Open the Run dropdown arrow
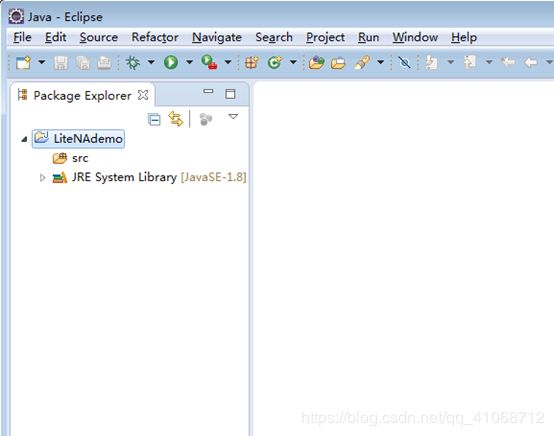This screenshot has height=436, width=554. [x=189, y=62]
